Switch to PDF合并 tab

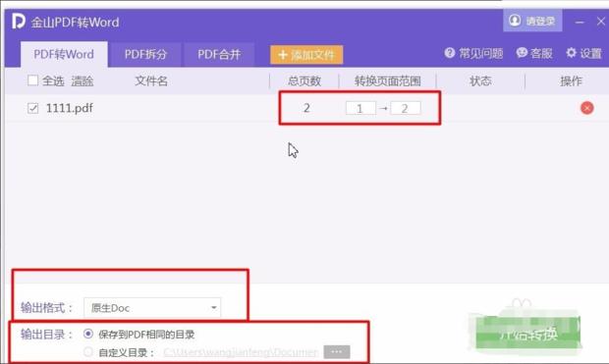[x=219, y=54]
